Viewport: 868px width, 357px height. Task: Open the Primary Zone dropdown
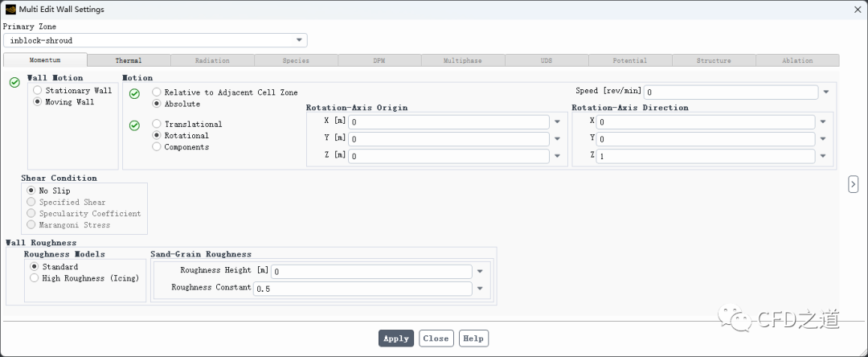coord(155,40)
